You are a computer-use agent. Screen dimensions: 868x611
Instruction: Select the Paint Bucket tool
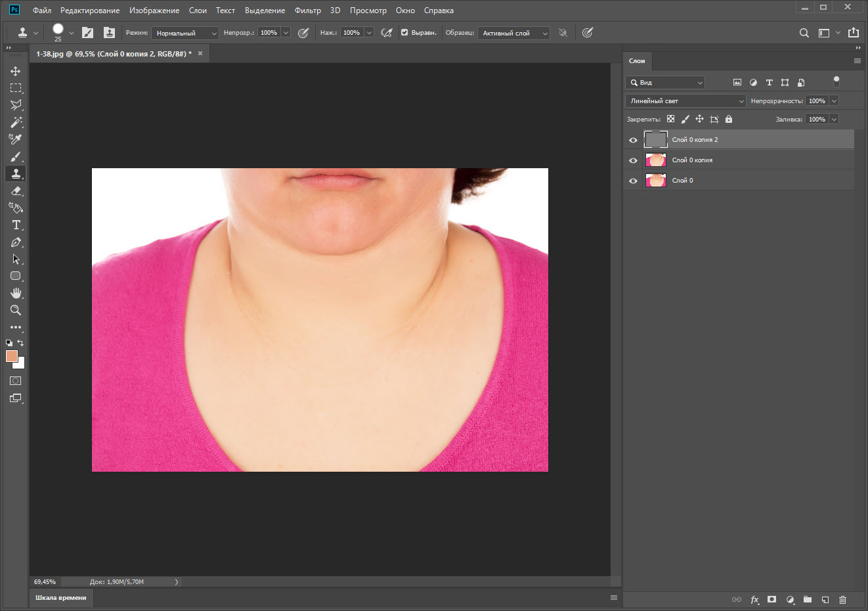(16, 208)
